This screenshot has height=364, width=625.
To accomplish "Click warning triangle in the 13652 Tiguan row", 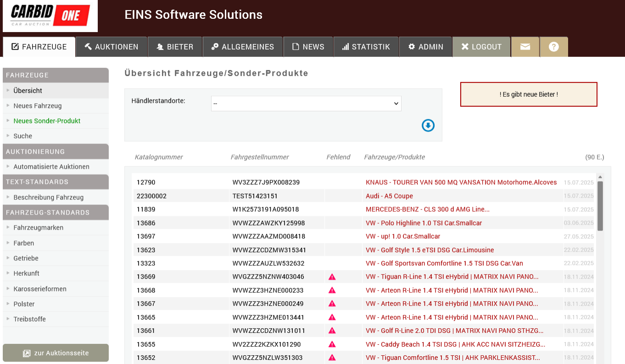I will pos(332,358).
